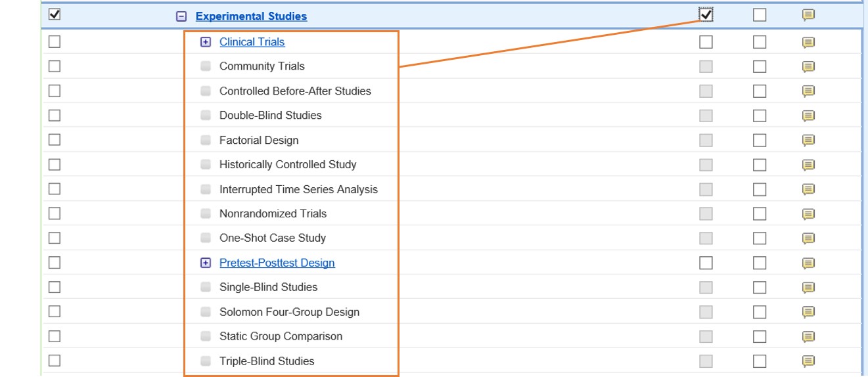
Task: Collapse the Experimental Studies tree node
Action: [x=181, y=16]
